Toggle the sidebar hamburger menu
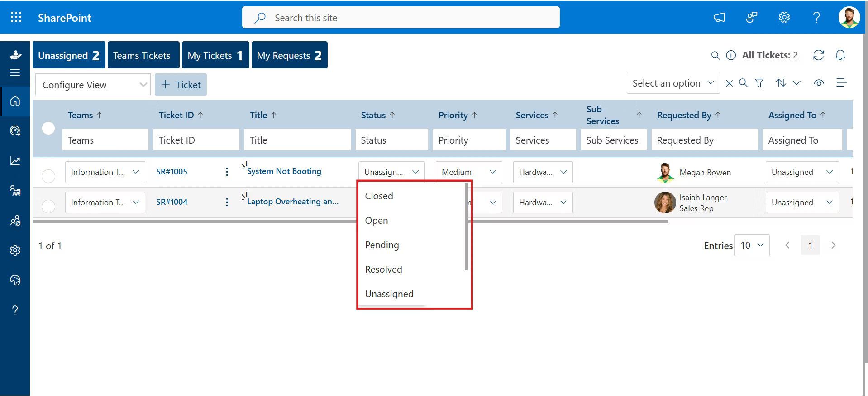 (x=15, y=72)
